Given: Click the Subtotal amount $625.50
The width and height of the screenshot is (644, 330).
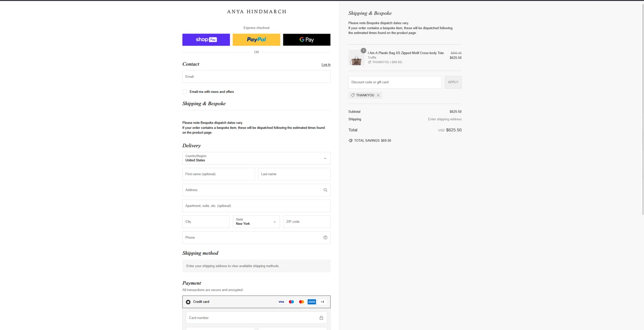Looking at the screenshot, I should click(456, 112).
